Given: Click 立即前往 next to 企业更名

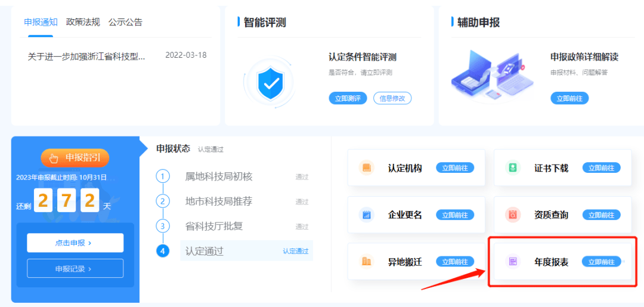Looking at the screenshot, I should click(x=455, y=215).
